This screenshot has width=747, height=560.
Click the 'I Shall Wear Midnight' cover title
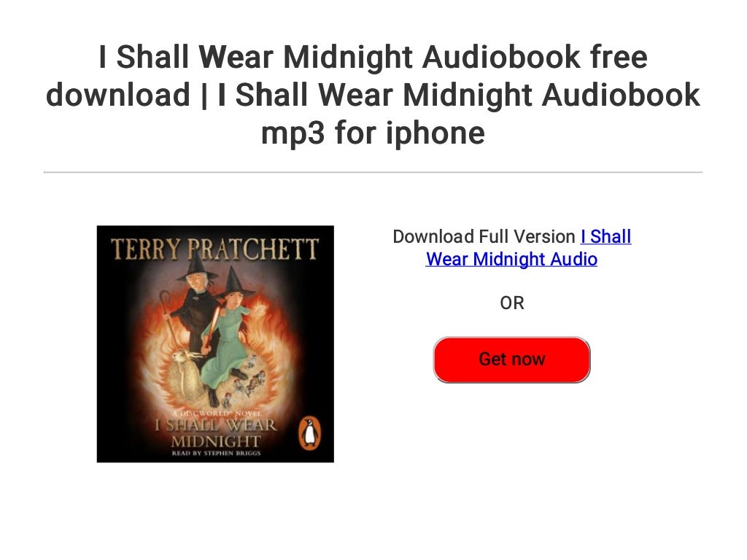pyautogui.click(x=216, y=432)
